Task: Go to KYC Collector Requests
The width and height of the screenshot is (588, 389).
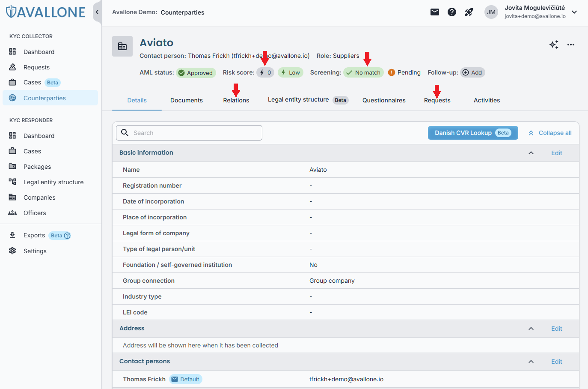Action: 50,67
